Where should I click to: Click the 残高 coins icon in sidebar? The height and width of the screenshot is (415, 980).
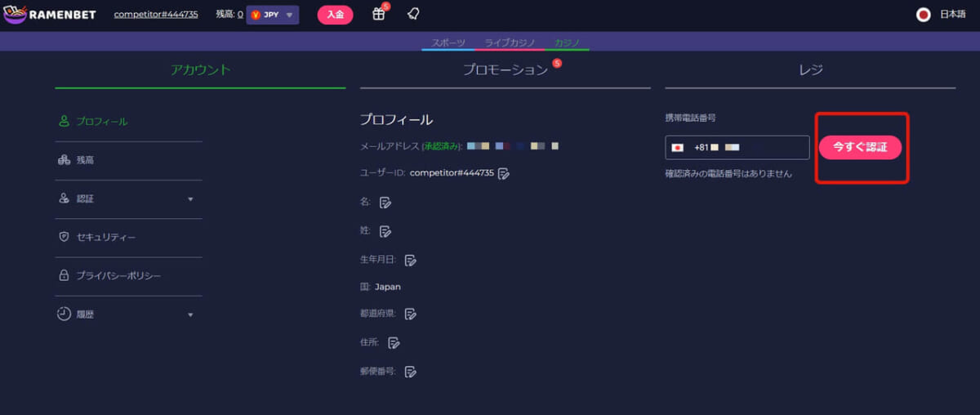tap(64, 160)
